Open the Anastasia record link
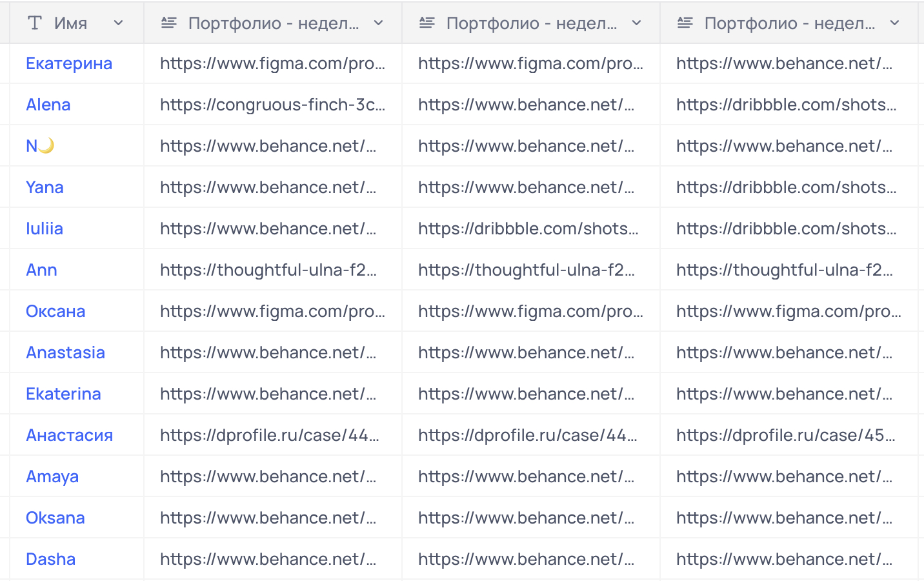924x581 pixels. pos(65,352)
